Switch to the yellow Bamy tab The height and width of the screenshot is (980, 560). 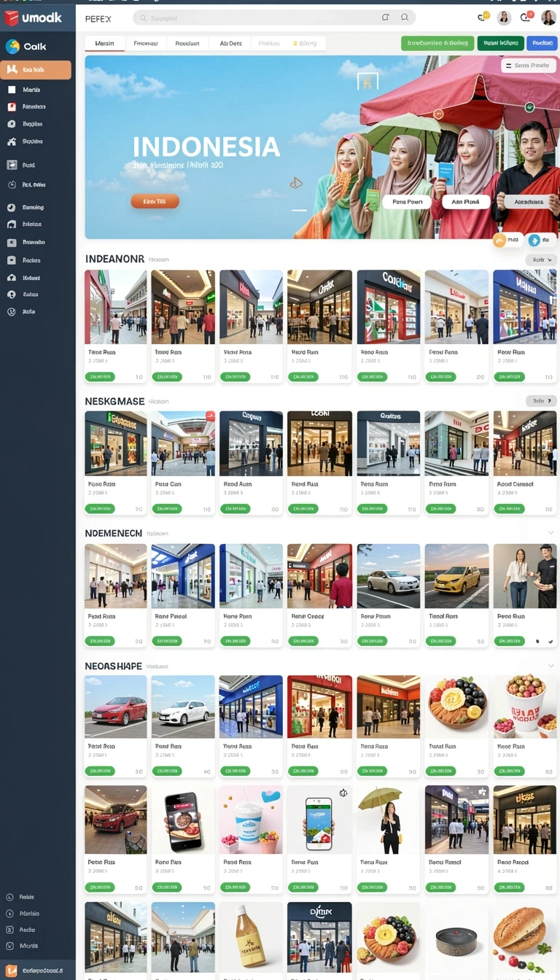click(x=306, y=44)
